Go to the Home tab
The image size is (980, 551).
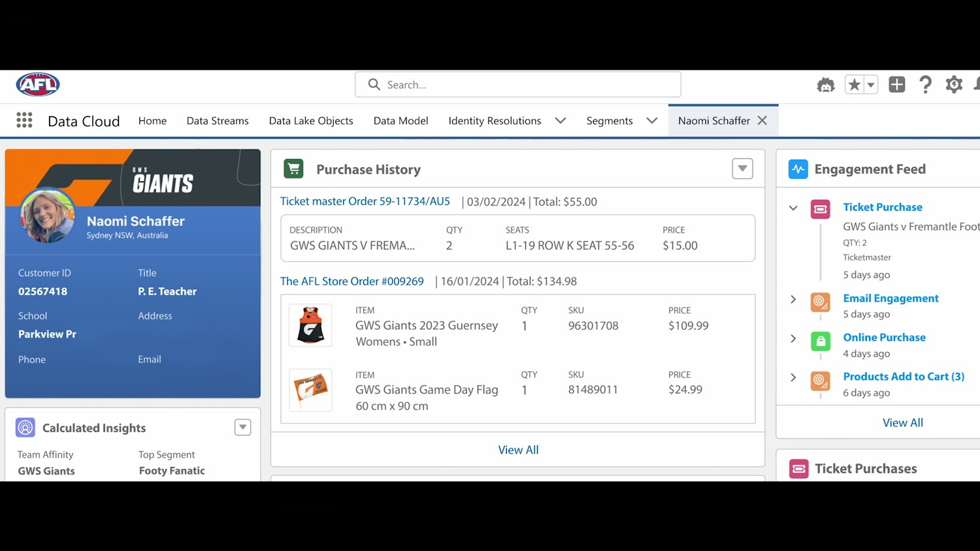tap(152, 121)
